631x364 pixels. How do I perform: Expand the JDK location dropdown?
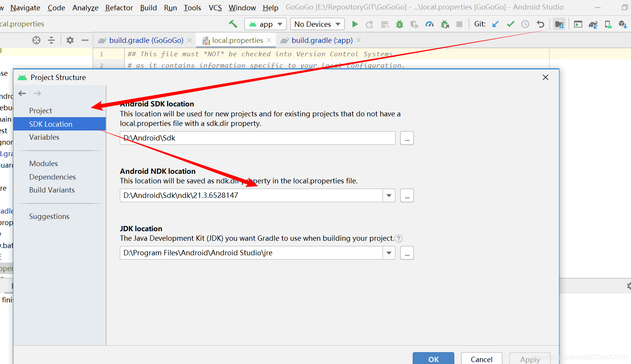pyautogui.click(x=389, y=253)
